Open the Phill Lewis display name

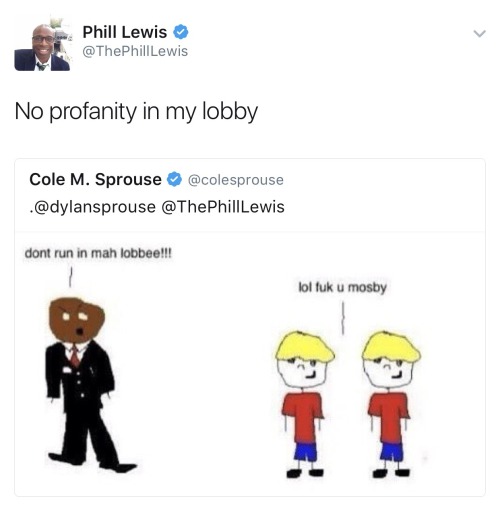[x=125, y=32]
